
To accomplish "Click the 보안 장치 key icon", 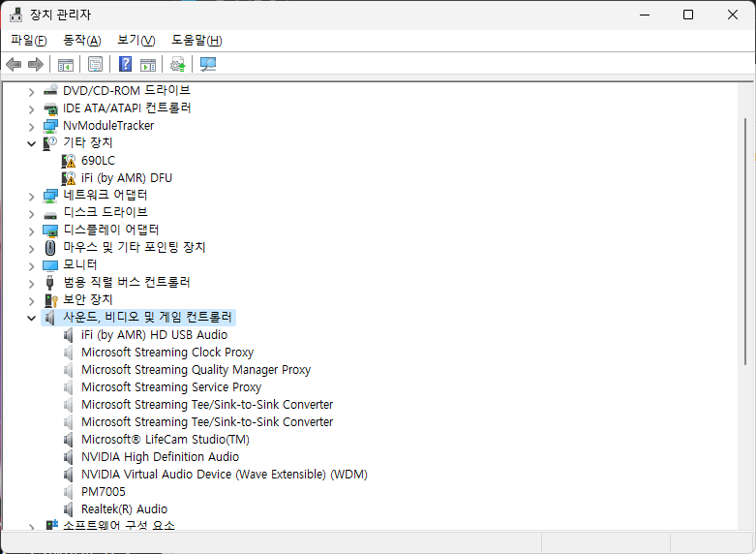I will click(x=50, y=300).
